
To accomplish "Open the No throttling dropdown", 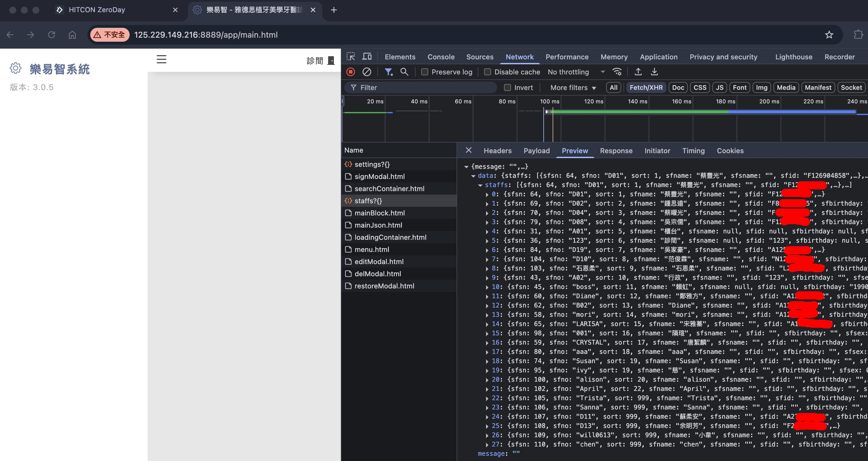I will 576,72.
